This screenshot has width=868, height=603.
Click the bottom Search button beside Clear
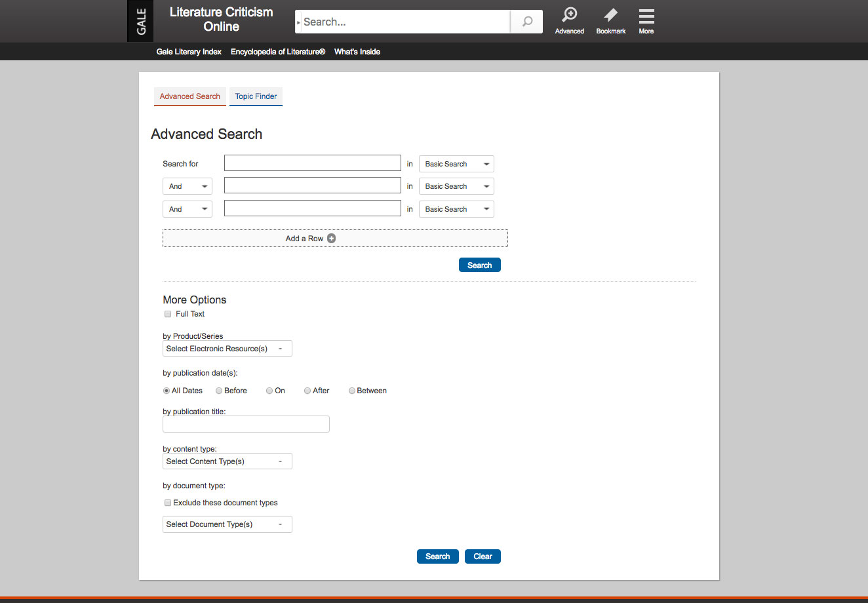[438, 556]
